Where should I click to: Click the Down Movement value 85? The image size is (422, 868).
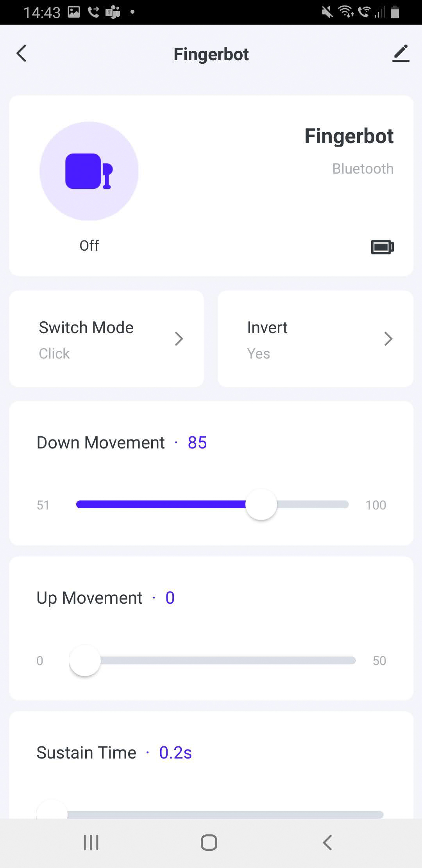197,443
